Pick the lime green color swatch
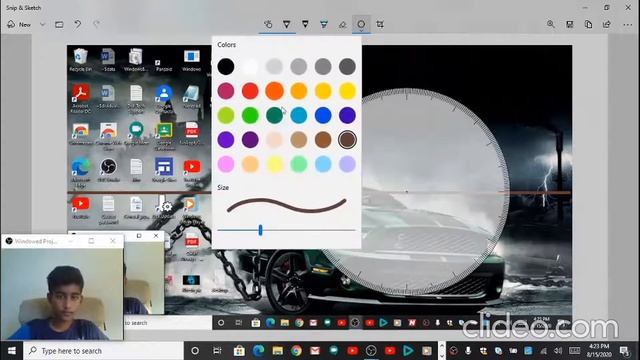640x360 pixels. pyautogui.click(x=226, y=116)
